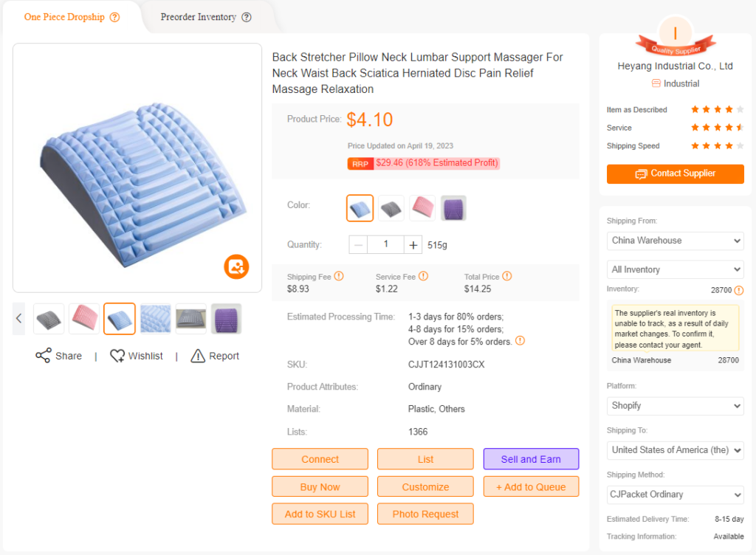Click the orange image download icon on photo
Image resolution: width=756 pixels, height=555 pixels.
click(x=236, y=266)
